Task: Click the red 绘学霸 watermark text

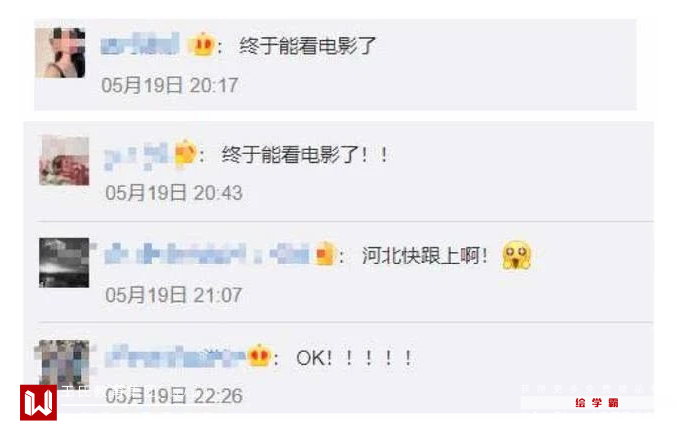Action: click(x=597, y=403)
